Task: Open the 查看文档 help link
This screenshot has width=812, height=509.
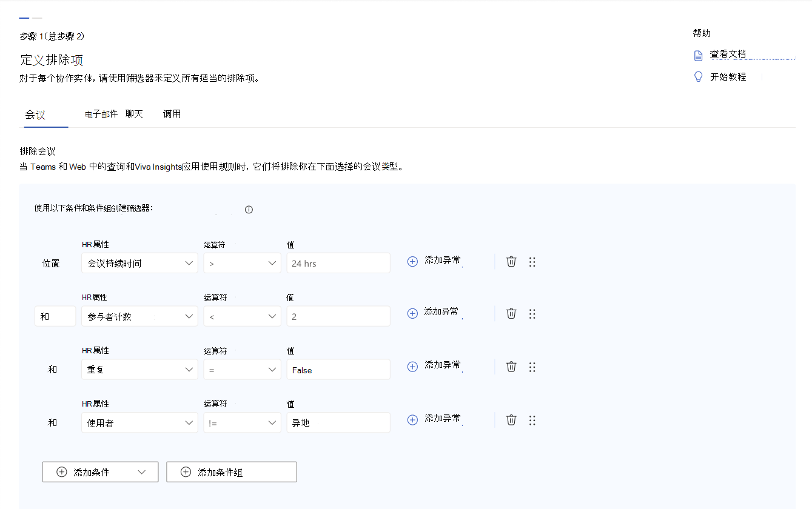Action: (x=728, y=55)
